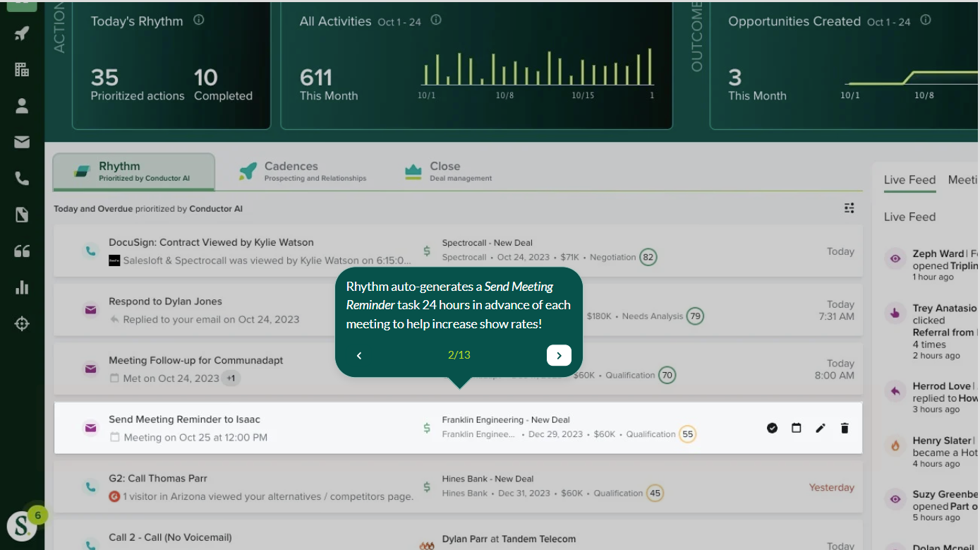Image resolution: width=980 pixels, height=550 pixels.
Task: Click phone icon on G2: Call Thomas Parr row
Action: point(90,486)
